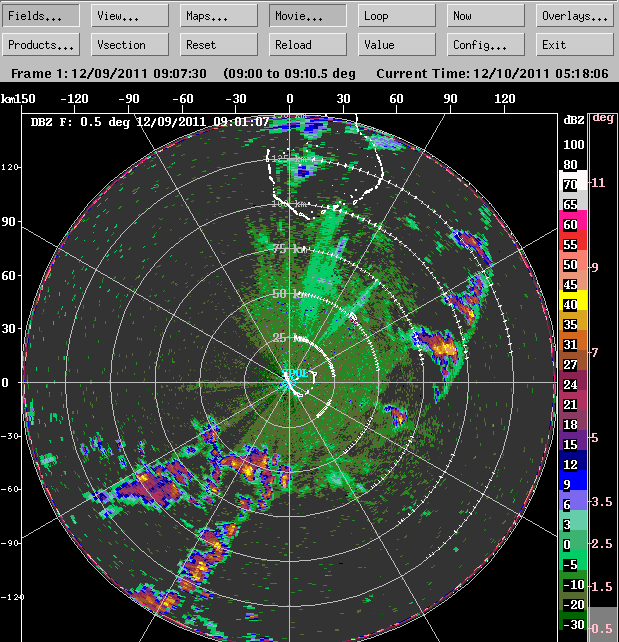
Task: Click the 75 km range ring label
Action: pyautogui.click(x=290, y=248)
